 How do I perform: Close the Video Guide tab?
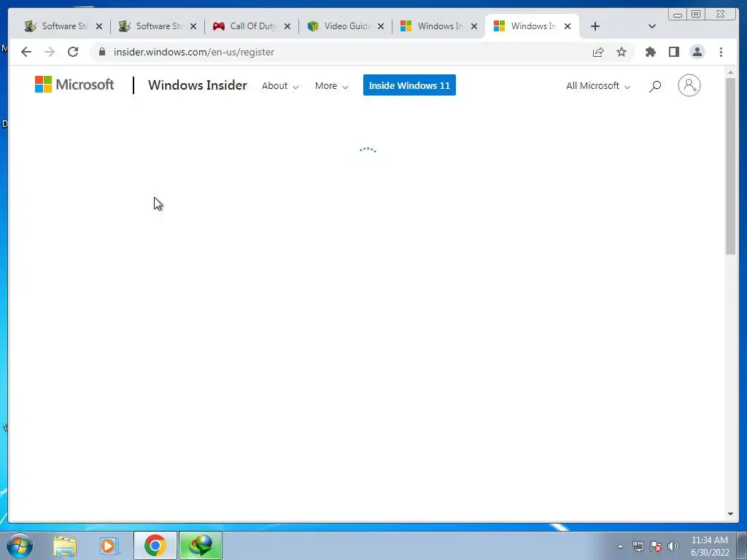(381, 27)
